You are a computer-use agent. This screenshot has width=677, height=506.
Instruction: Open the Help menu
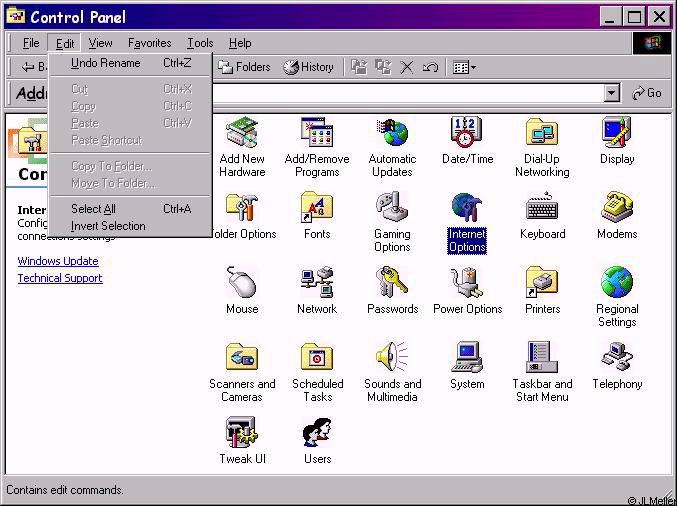pos(240,43)
